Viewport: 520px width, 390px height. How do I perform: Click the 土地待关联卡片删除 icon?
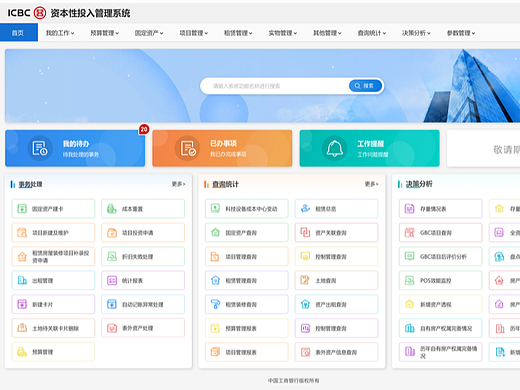(x=22, y=328)
